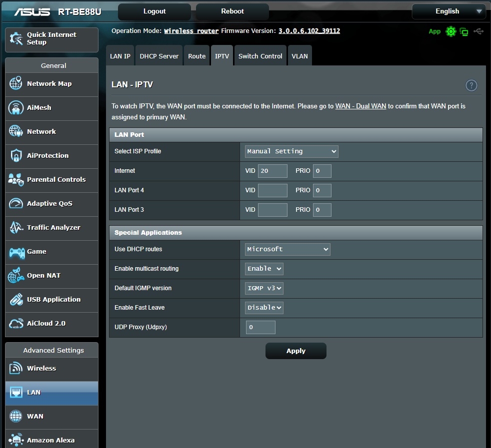Toggle Enable multicast routing dropdown
This screenshot has height=448, width=491.
264,269
